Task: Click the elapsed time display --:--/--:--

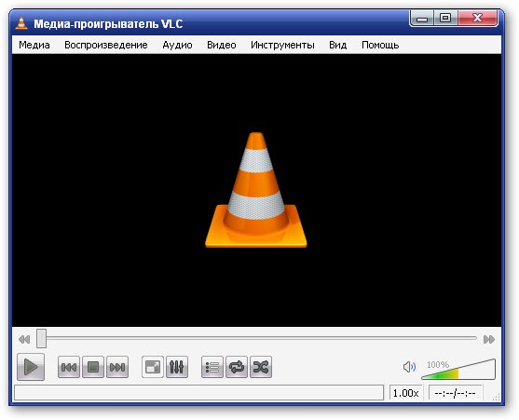Action: coord(455,393)
